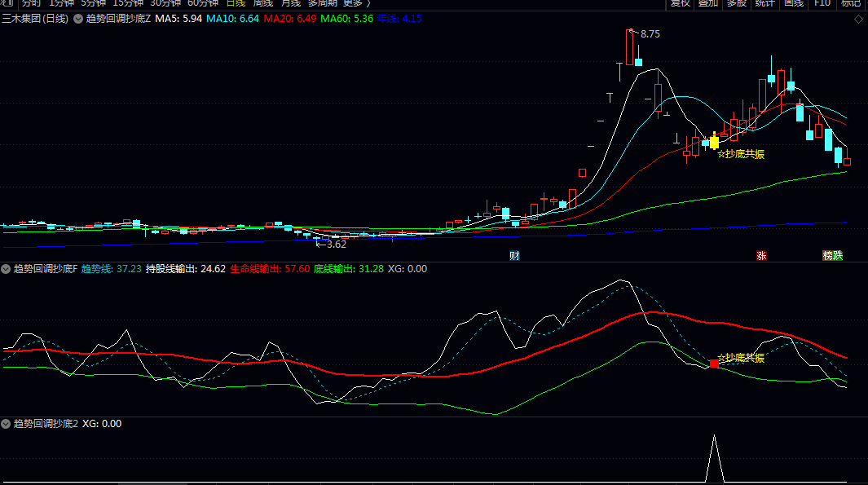Open the 趋势回调抄底F indicator dropdown arrow
The image size is (868, 485).
point(6,268)
